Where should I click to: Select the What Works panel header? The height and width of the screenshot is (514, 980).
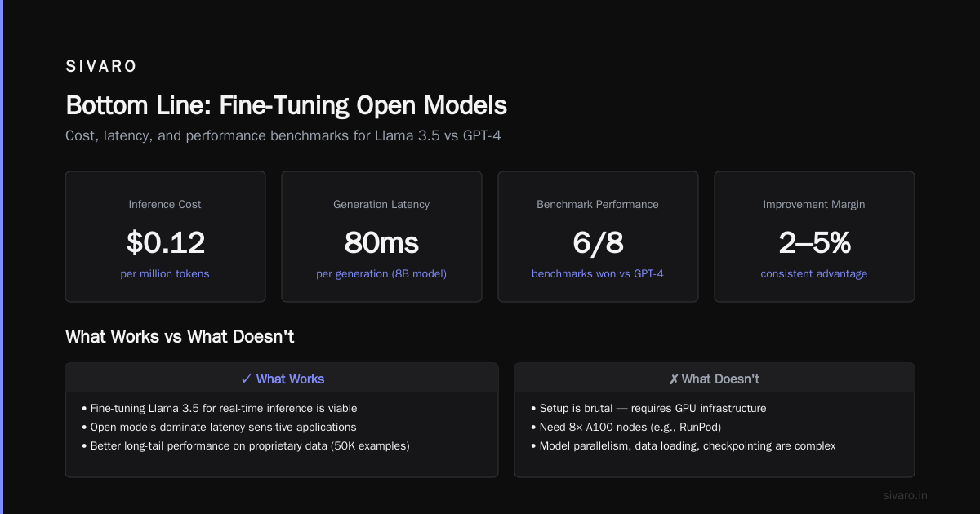[282, 379]
